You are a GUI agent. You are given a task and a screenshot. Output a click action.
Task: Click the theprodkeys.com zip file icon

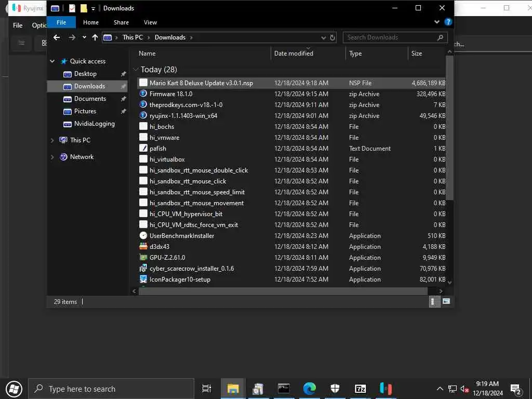(x=143, y=104)
